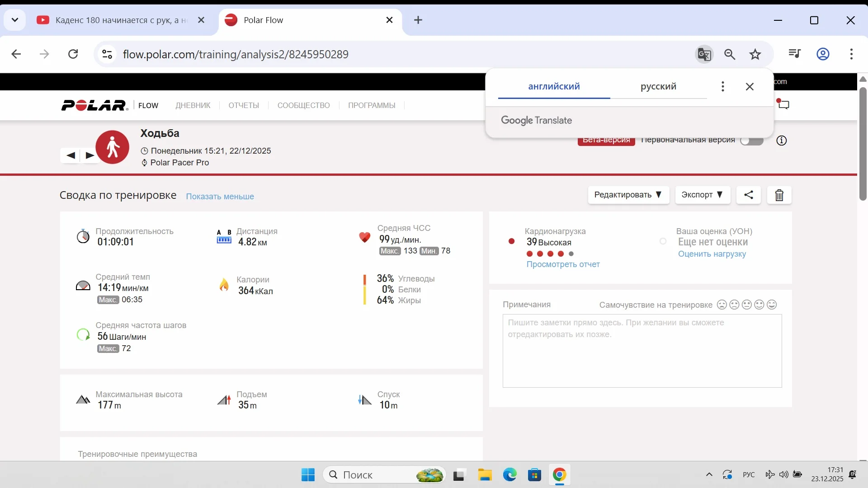Click the share training icon
This screenshot has width=868, height=488.
point(749,195)
